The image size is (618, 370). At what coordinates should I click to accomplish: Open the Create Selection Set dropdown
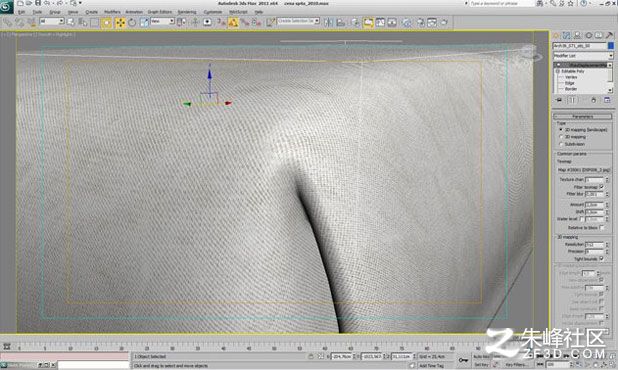pos(298,21)
